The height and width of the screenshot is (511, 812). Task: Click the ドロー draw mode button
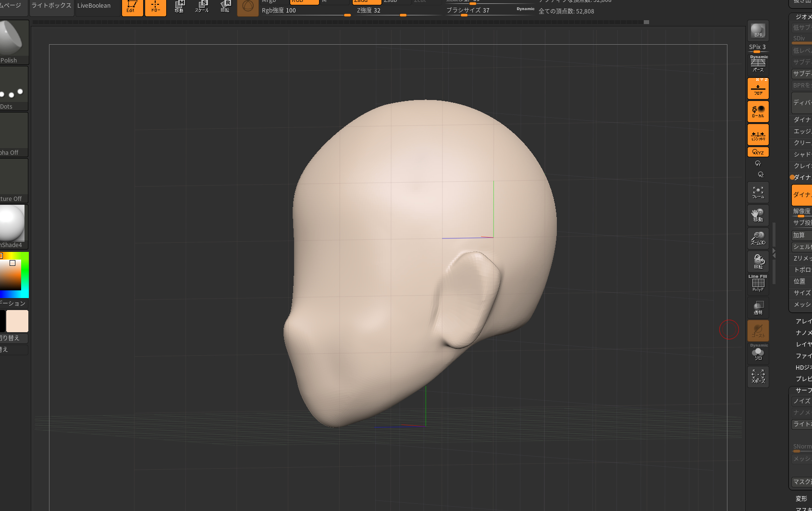pos(156,7)
